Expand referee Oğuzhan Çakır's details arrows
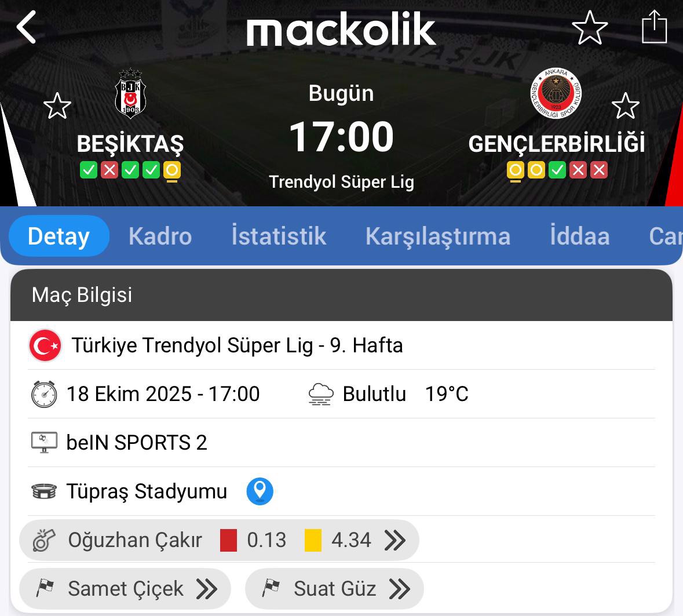The width and height of the screenshot is (683, 616). [x=395, y=540]
